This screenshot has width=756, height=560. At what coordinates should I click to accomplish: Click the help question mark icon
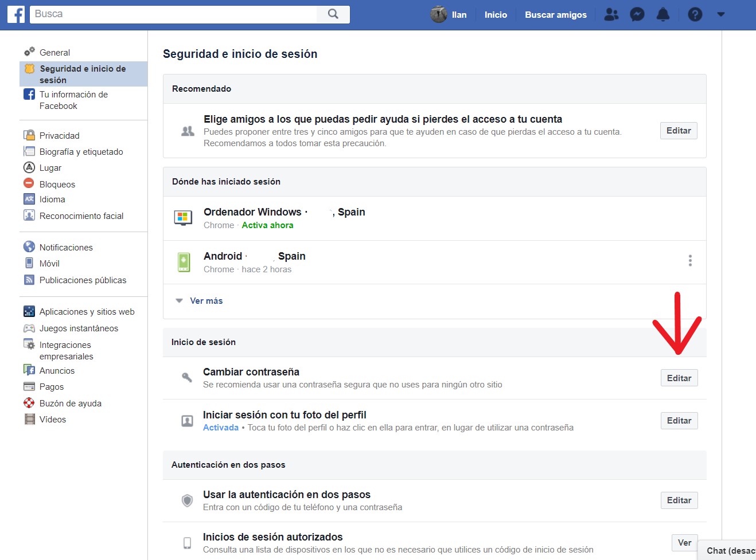tap(695, 15)
